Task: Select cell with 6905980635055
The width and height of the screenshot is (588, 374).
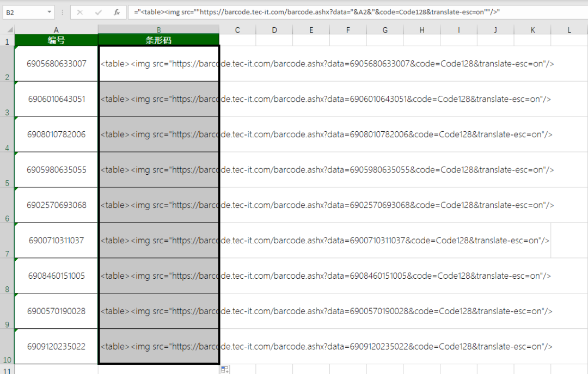Action: pos(56,169)
